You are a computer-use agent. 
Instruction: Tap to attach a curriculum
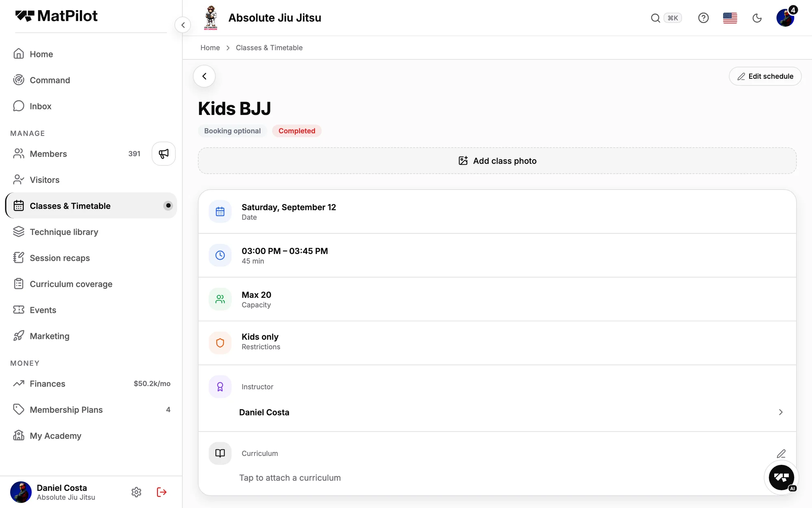click(x=290, y=478)
